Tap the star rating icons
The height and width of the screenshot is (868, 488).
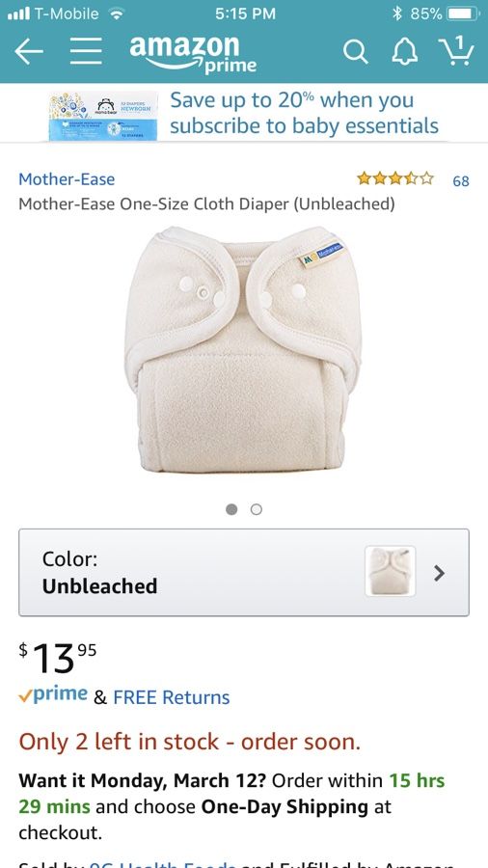coord(395,178)
